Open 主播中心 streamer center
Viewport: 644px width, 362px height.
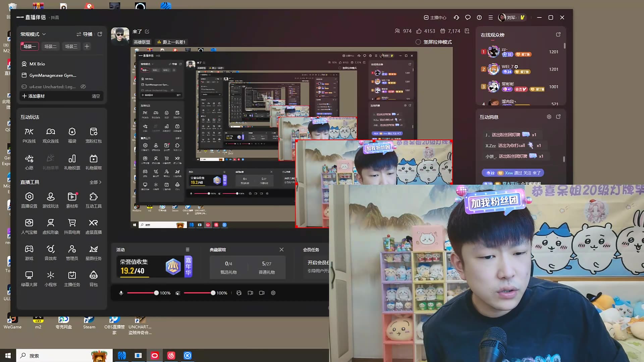435,17
